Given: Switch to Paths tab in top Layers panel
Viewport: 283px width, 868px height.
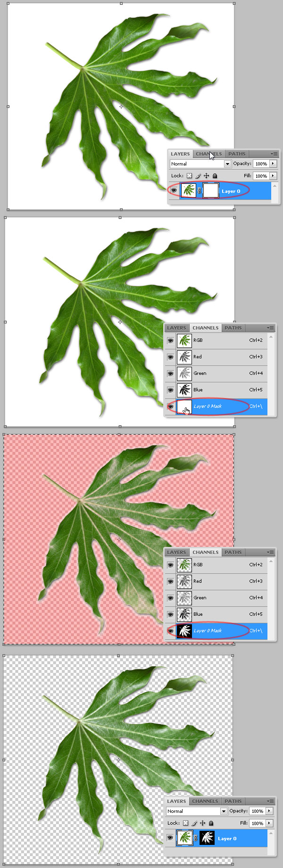Looking at the screenshot, I should click(237, 154).
